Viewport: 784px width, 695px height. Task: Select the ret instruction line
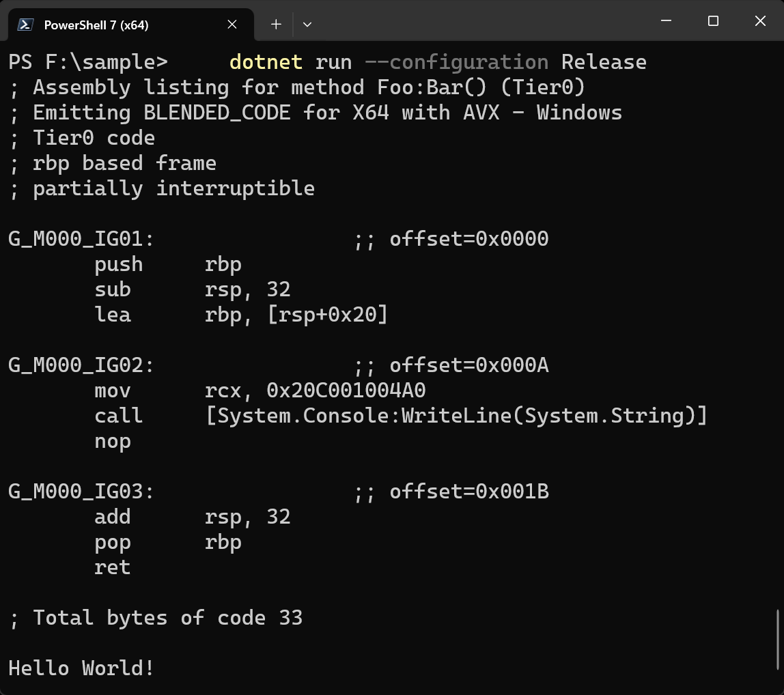pos(112,567)
